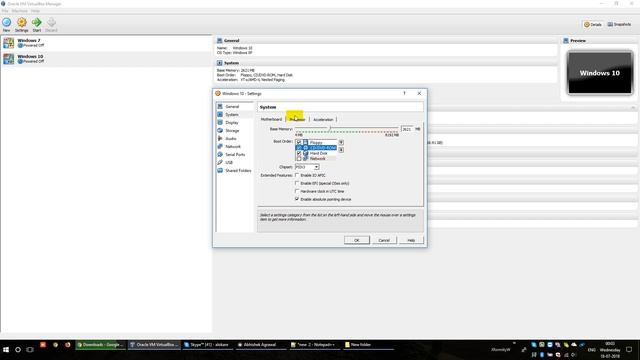Open the General category in Settings dialog
This screenshot has width=640, height=360.
235,107
